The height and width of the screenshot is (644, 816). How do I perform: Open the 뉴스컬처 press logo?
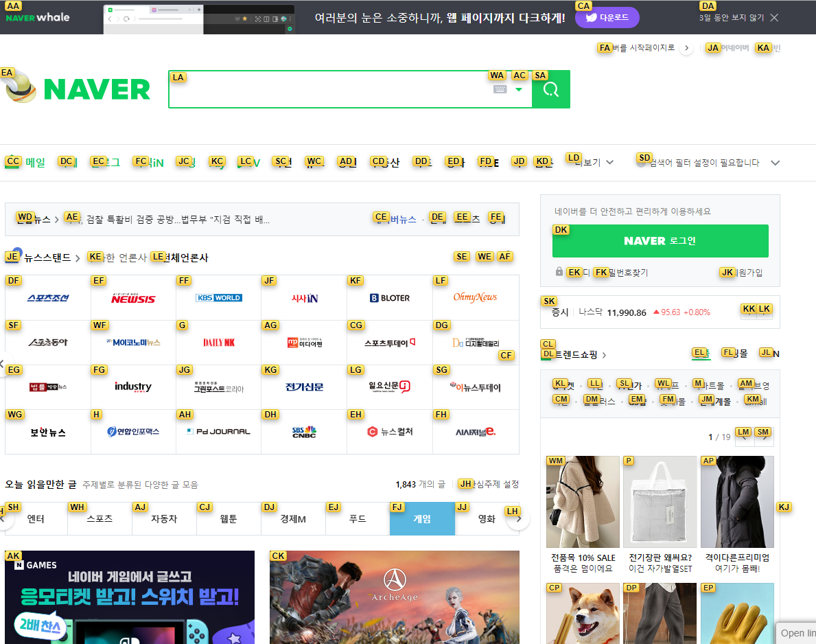pyautogui.click(x=390, y=432)
